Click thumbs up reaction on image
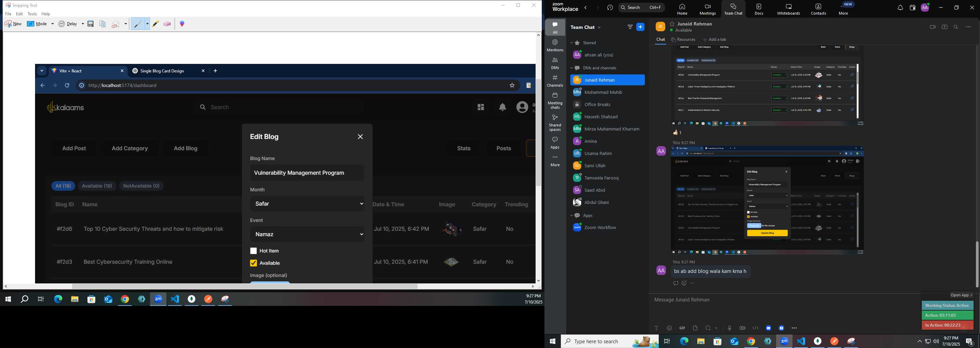 pos(677,133)
